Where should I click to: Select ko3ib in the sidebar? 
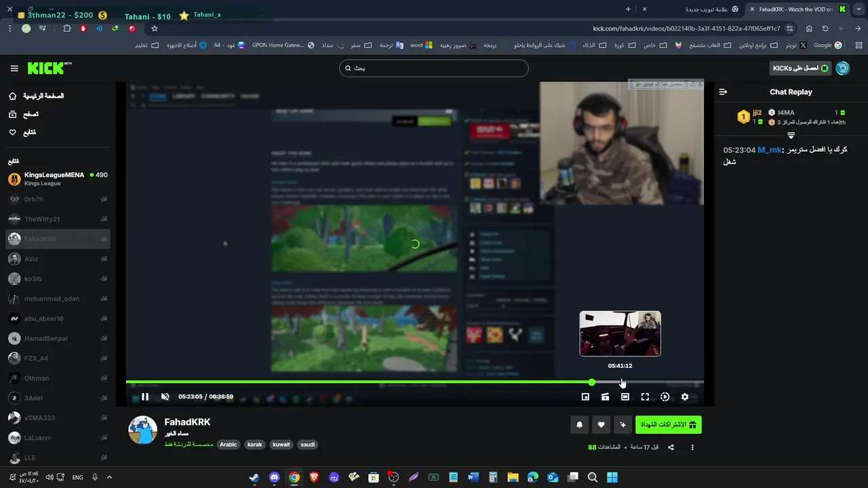click(x=58, y=279)
